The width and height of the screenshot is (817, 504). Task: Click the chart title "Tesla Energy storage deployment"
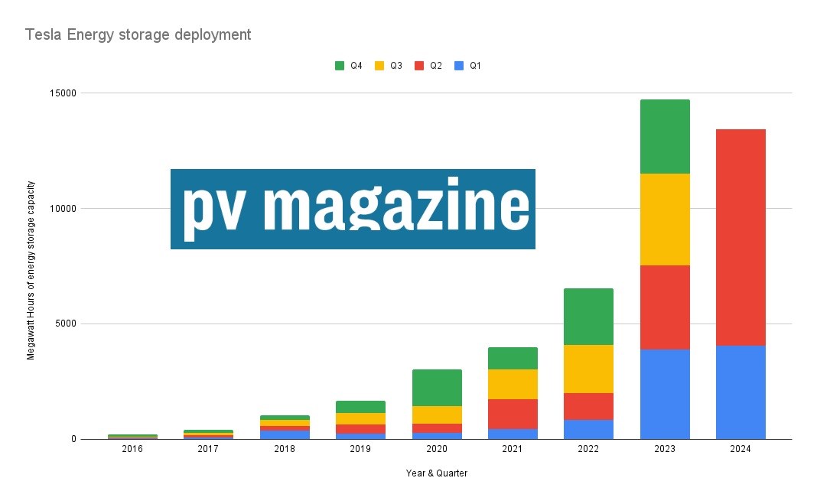(x=138, y=34)
